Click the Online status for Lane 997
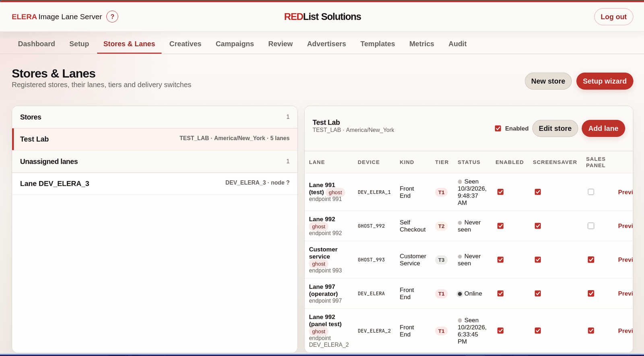This screenshot has height=356, width=644. pos(470,294)
